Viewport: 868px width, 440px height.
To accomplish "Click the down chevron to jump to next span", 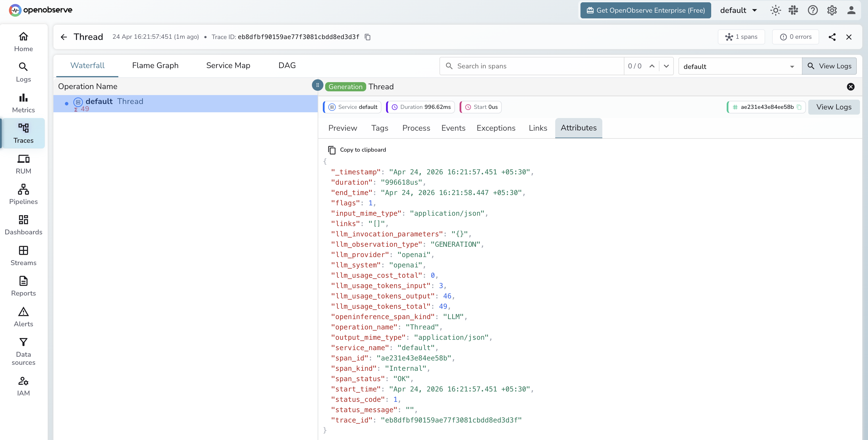I will [x=666, y=66].
